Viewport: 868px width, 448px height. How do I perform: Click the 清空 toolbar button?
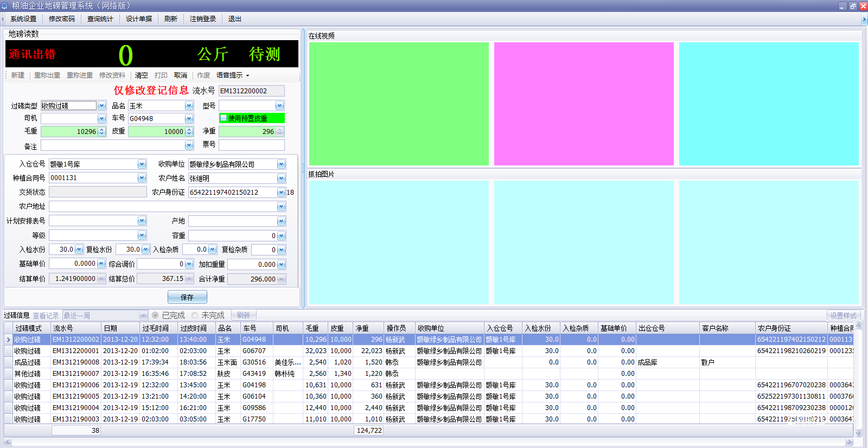[x=142, y=75]
